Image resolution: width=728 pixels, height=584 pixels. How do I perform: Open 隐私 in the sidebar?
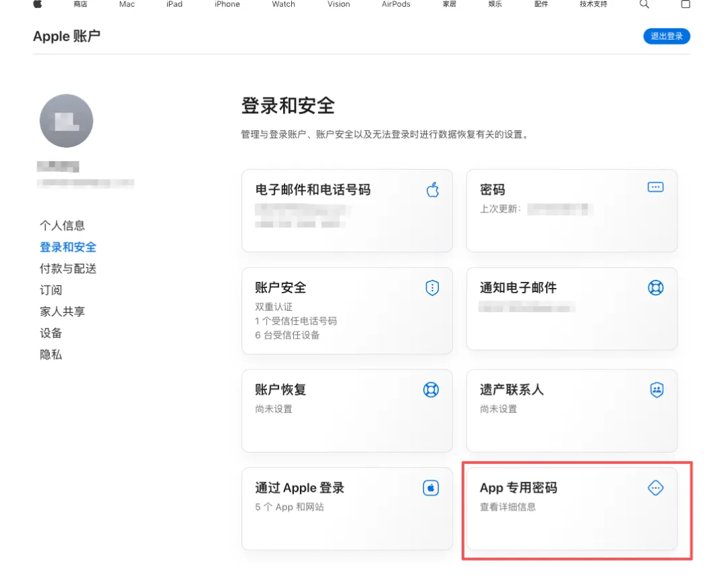click(x=51, y=355)
